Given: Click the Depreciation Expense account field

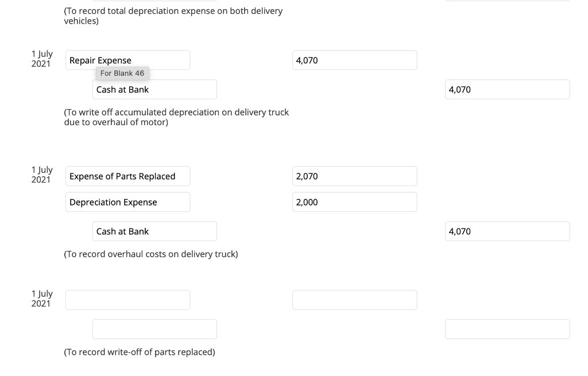Looking at the screenshot, I should (127, 201).
